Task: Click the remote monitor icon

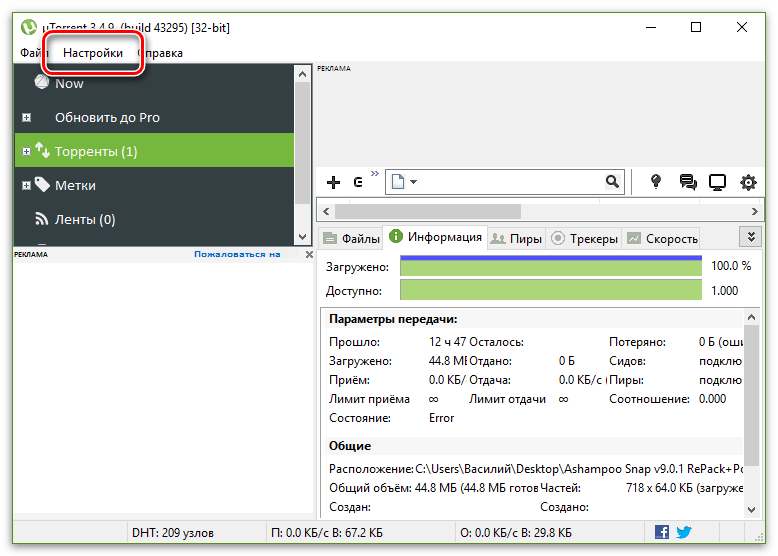Action: pyautogui.click(x=717, y=182)
